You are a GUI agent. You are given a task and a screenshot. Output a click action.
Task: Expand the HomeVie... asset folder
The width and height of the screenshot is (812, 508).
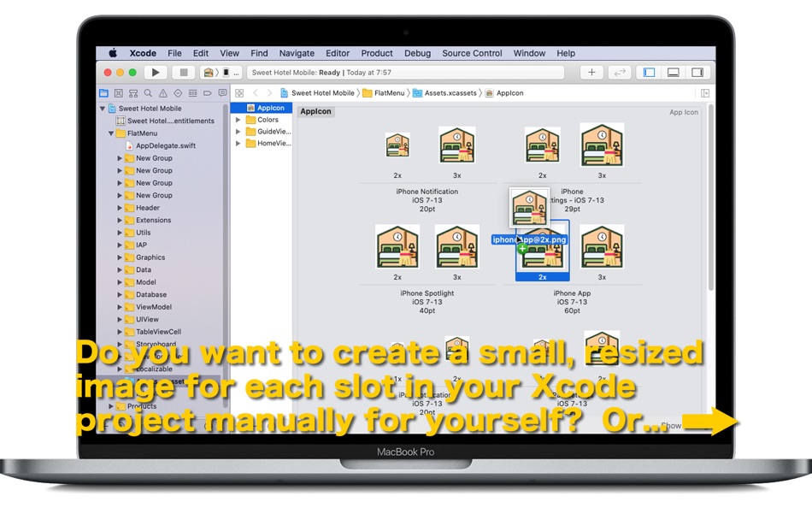(x=238, y=144)
